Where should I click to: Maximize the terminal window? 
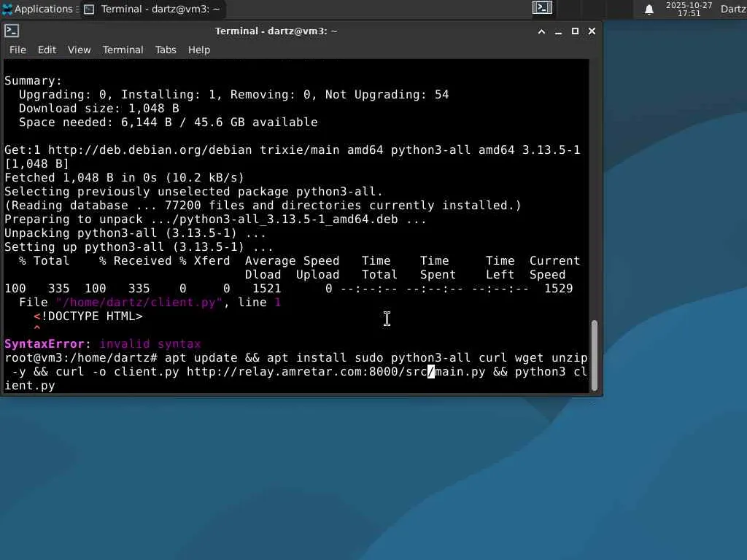(575, 31)
